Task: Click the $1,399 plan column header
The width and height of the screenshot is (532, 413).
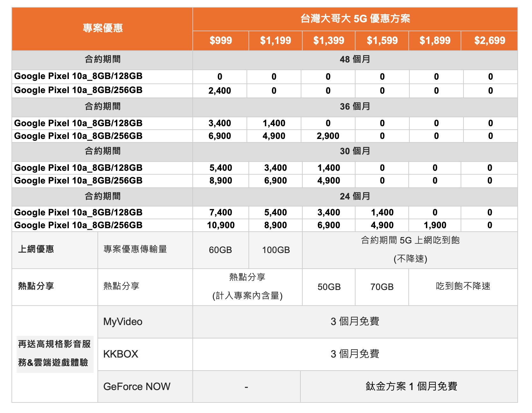Action: pyautogui.click(x=328, y=40)
